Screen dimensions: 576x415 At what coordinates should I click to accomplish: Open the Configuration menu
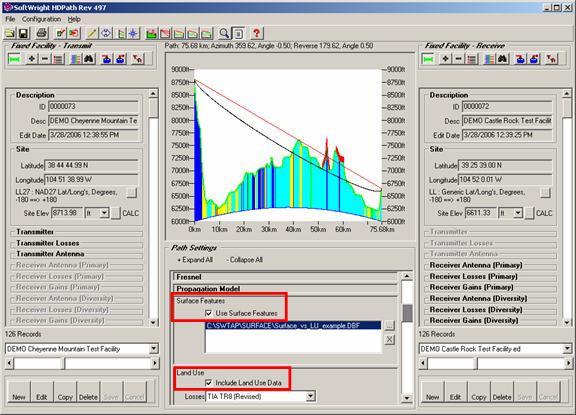pyautogui.click(x=41, y=19)
